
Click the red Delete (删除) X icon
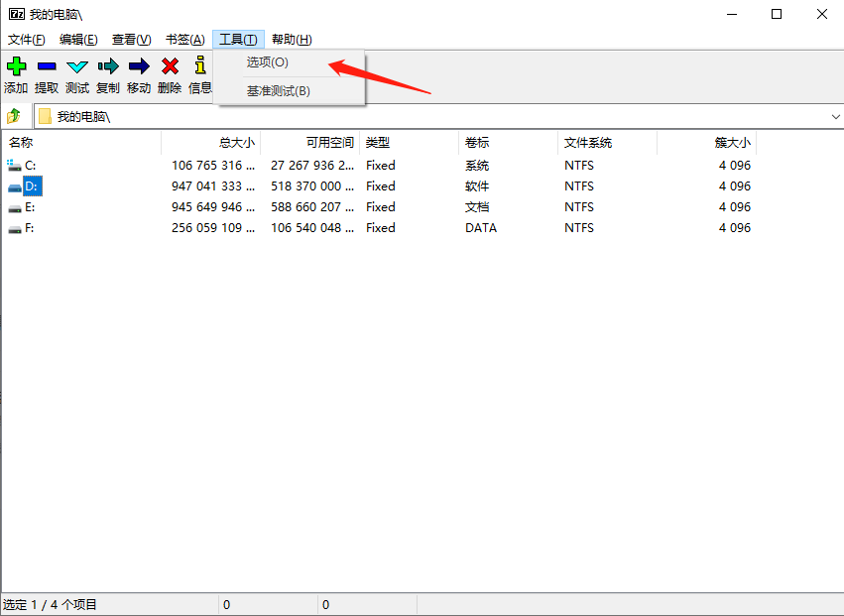170,66
